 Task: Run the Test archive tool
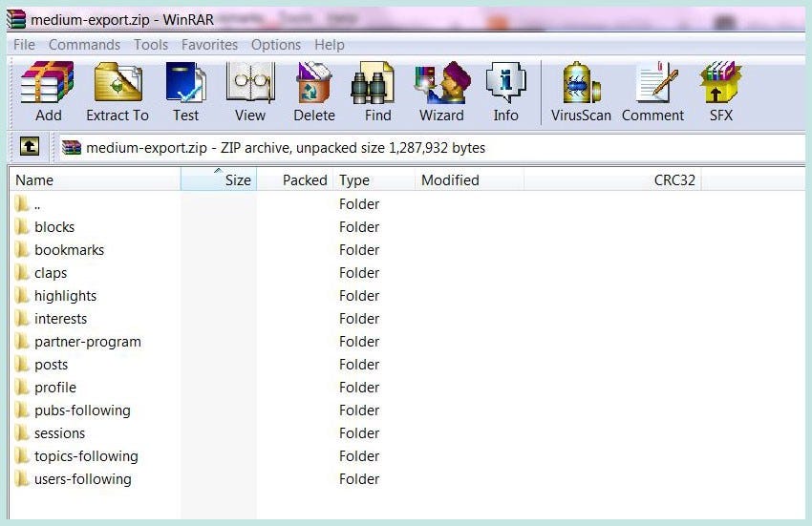tap(186, 82)
